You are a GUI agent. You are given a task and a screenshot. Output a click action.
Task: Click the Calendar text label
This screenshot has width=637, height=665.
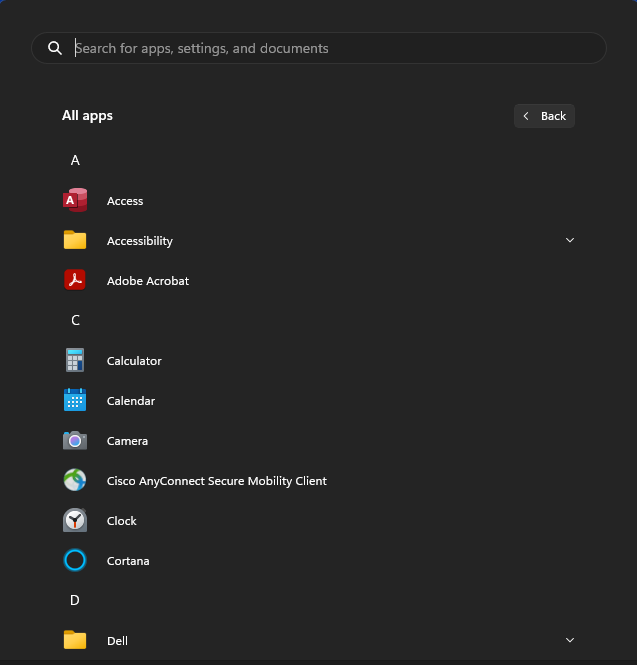tap(131, 401)
